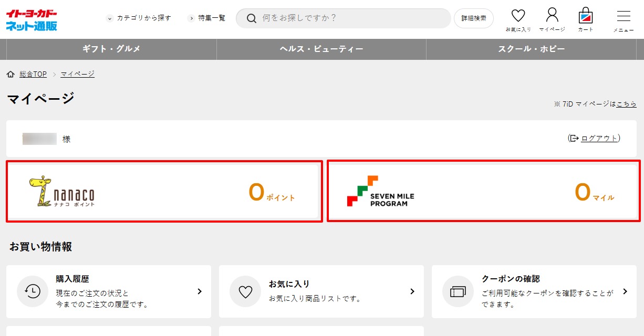Follow the こちら 7iD link
The height and width of the screenshot is (336, 644).
[626, 104]
